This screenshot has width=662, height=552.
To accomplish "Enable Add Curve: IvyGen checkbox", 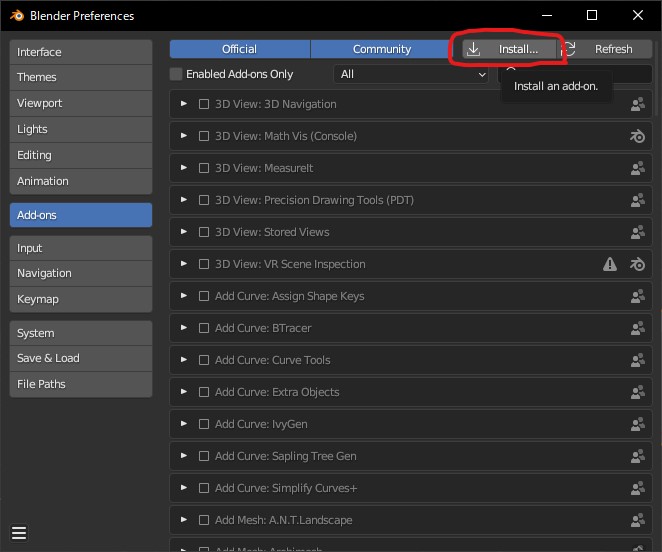I will (204, 424).
